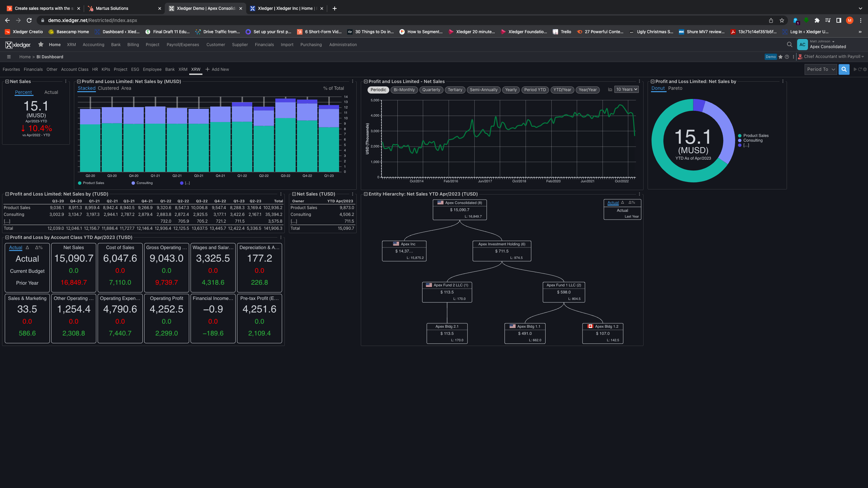Toggle the chart to Clustered view
The height and width of the screenshot is (488, 868).
tap(108, 88)
